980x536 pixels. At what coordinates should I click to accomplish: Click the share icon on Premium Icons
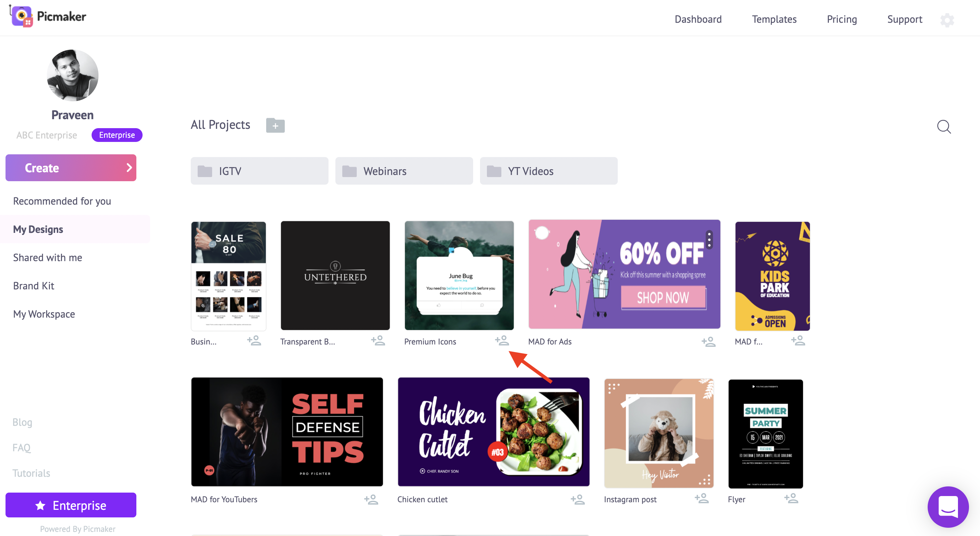coord(502,341)
